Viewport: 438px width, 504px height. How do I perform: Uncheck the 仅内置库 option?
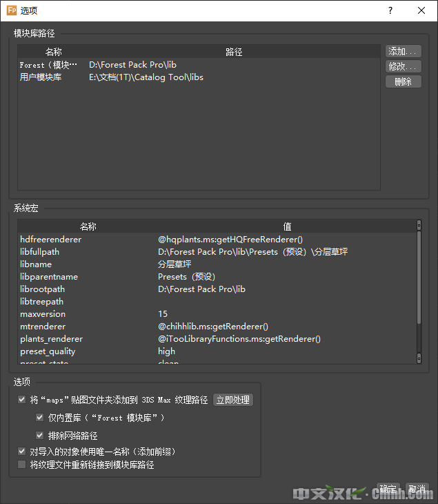pos(40,418)
